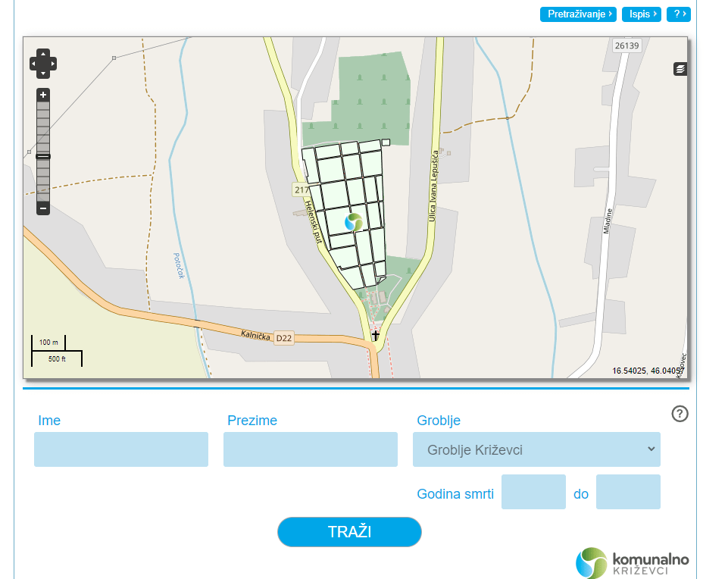This screenshot has width=728, height=579.
Task: Click the zoom level slider handle
Action: pos(43,156)
